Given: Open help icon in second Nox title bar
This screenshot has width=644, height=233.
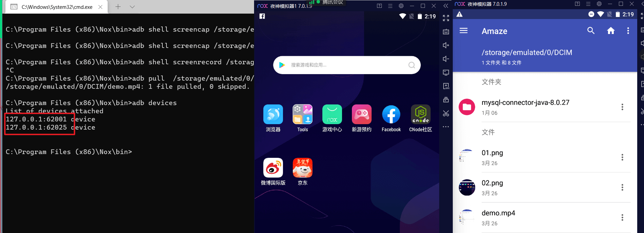Looking at the screenshot, I should coord(577,4).
